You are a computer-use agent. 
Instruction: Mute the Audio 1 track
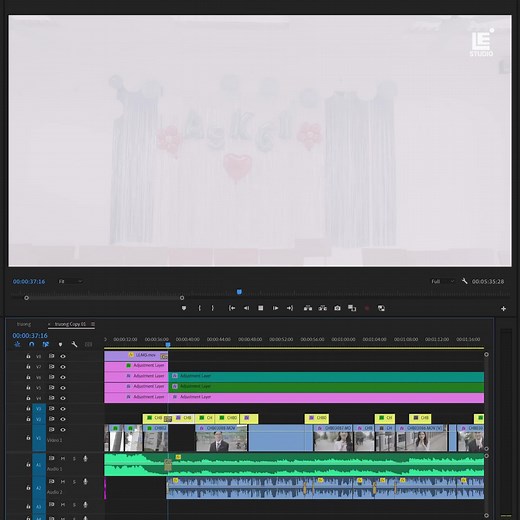(x=63, y=459)
